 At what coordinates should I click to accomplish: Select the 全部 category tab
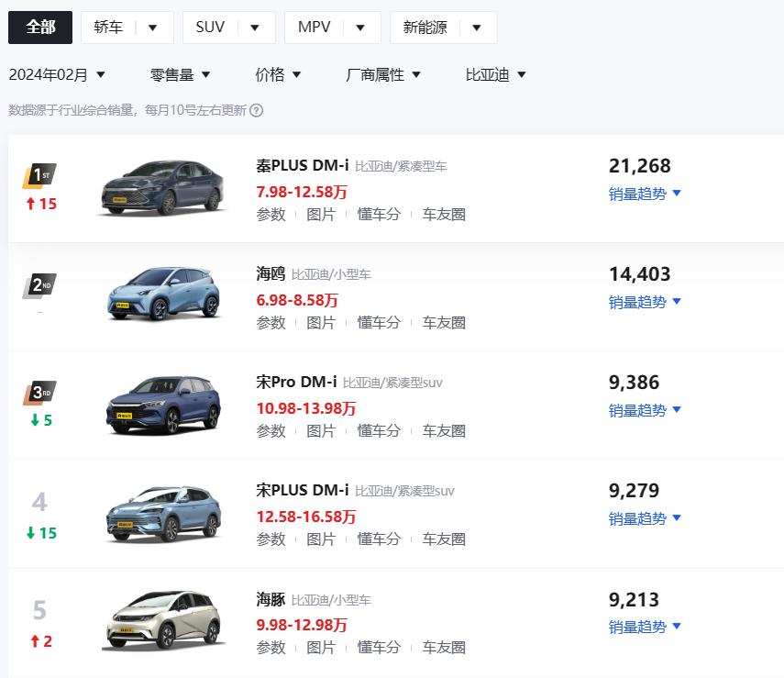pos(40,28)
